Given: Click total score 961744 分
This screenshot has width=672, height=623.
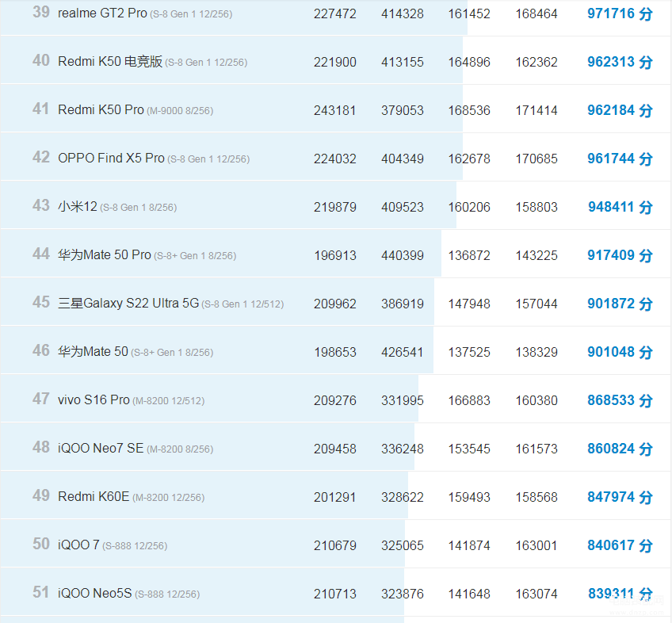Looking at the screenshot, I should coord(620,159).
